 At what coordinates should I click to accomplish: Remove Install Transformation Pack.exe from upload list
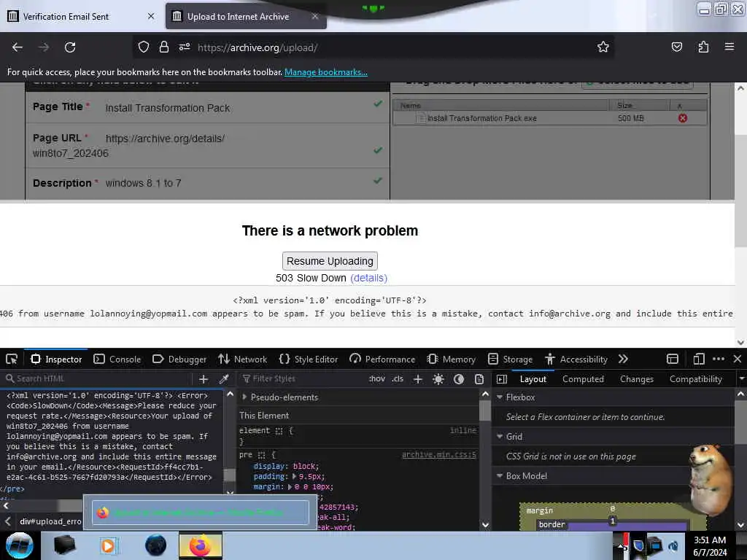point(683,118)
